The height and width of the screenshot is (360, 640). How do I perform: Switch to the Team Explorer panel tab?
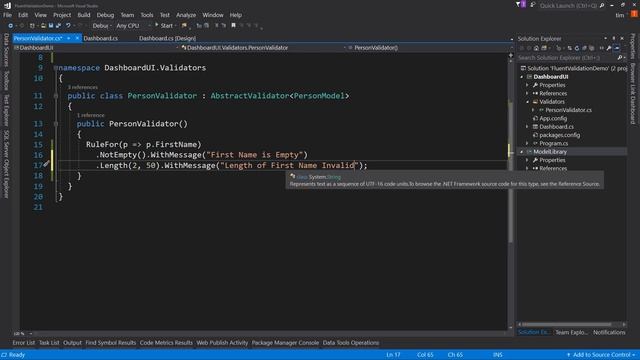571,332
